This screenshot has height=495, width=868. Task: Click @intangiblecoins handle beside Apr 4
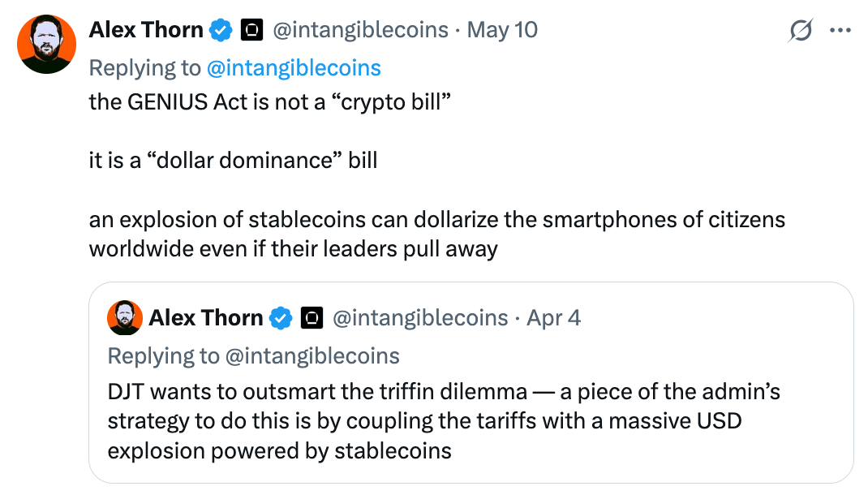(420, 318)
